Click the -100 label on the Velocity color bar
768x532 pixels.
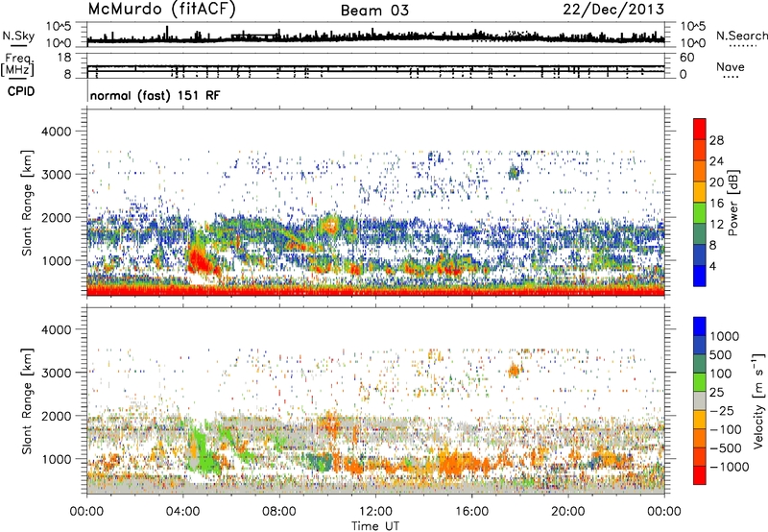click(x=725, y=429)
